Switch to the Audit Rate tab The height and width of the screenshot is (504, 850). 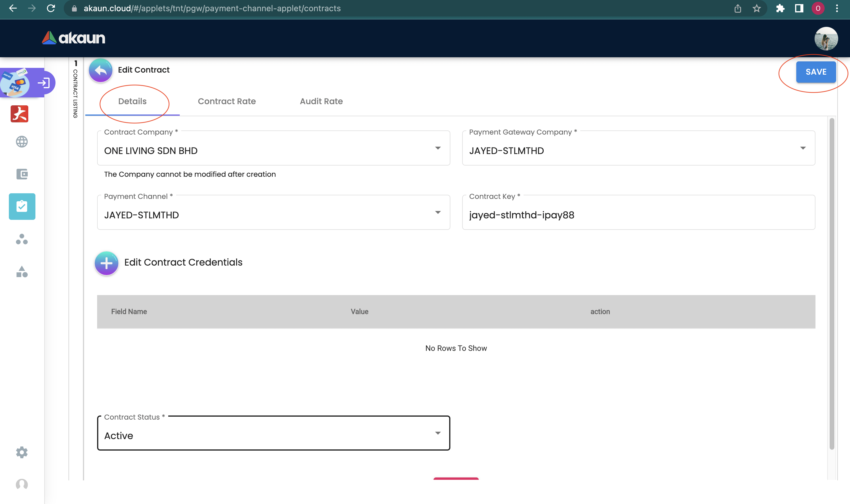pyautogui.click(x=321, y=101)
